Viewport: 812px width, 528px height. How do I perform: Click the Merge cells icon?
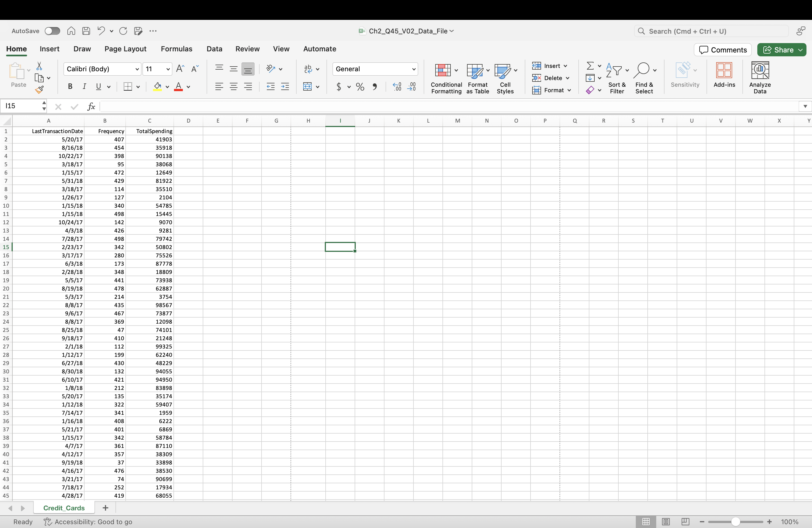[x=307, y=87]
